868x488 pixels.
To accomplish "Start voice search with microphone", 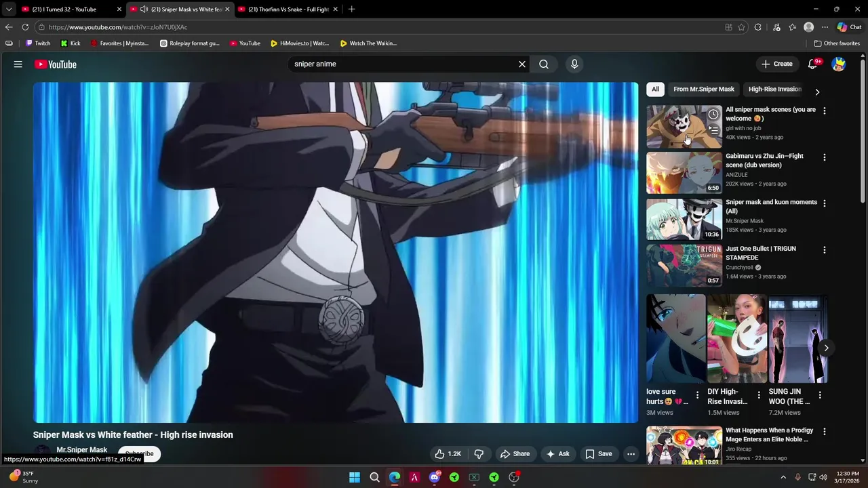I will 574,64.
